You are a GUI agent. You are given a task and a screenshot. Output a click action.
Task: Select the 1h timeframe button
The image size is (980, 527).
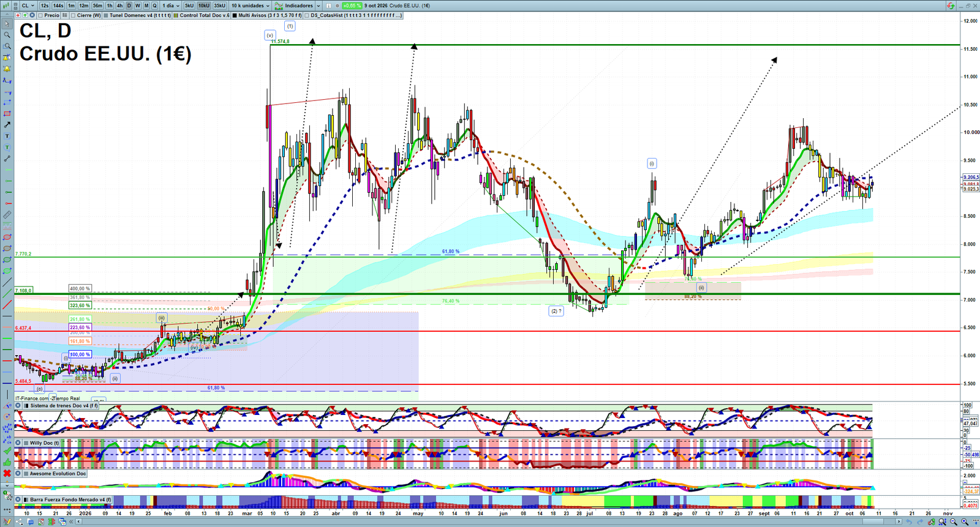click(110, 6)
